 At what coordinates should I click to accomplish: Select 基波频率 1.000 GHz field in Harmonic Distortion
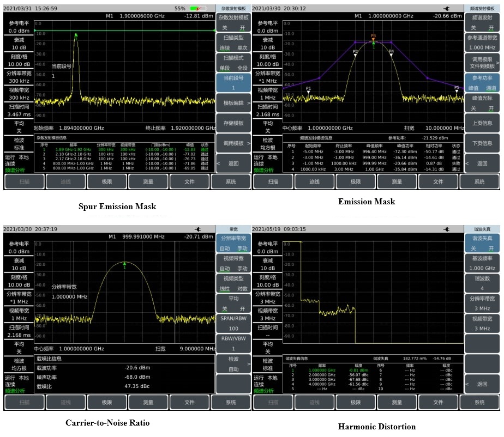coord(482,264)
